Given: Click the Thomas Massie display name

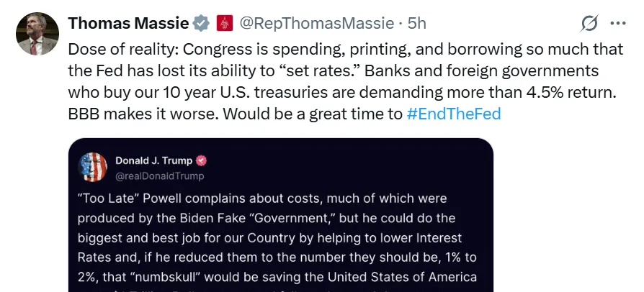Looking at the screenshot, I should (x=129, y=23).
